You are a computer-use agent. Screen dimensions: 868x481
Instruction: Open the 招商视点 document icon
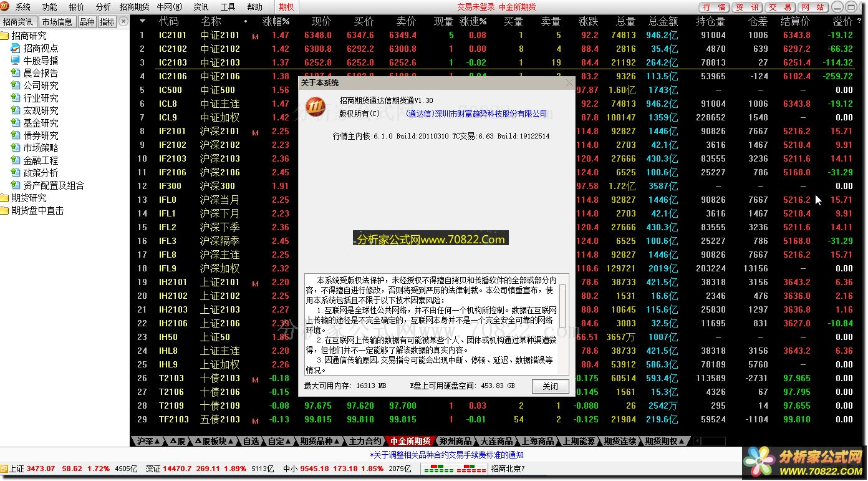click(16, 48)
